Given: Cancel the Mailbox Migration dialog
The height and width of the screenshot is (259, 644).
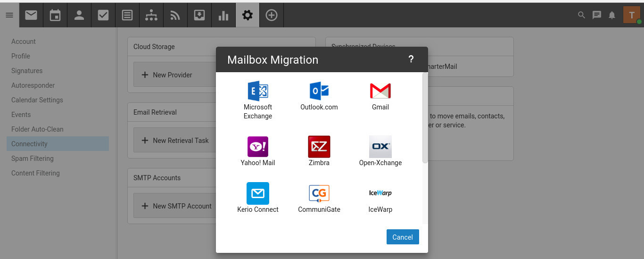Looking at the screenshot, I should [x=403, y=237].
